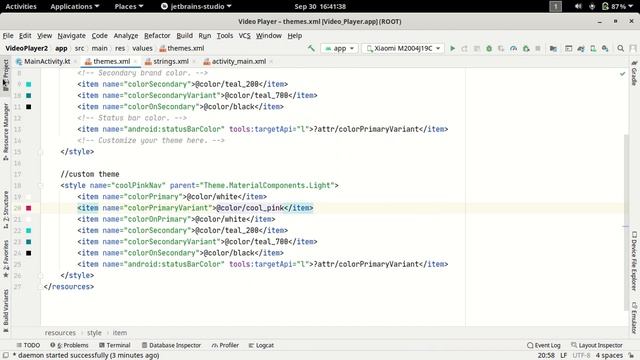Switch to the strings.xml tab
640x360 pixels.
[x=170, y=61]
